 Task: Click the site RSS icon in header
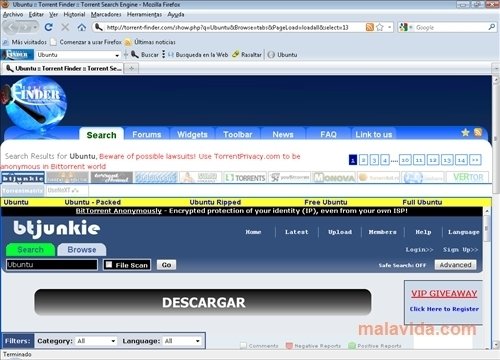(478, 132)
